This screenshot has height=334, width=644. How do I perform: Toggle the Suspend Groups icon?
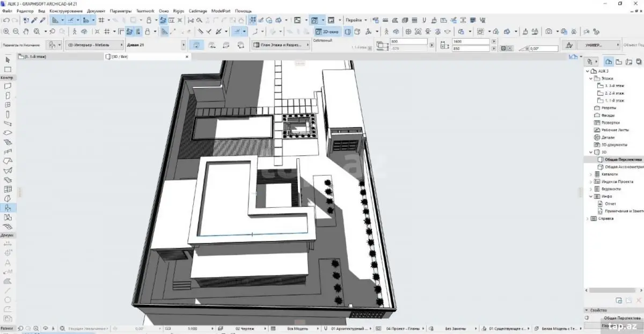tap(253, 20)
